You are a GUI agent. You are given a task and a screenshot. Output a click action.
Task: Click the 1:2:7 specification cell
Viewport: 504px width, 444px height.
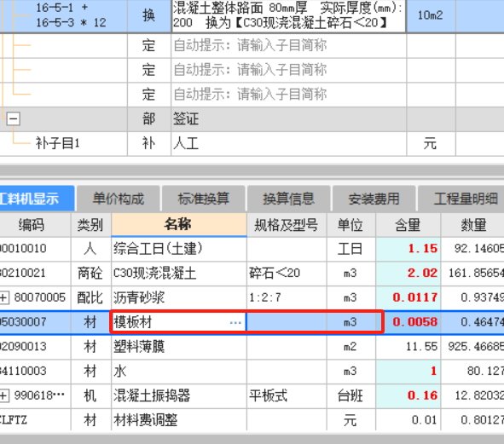click(x=287, y=297)
